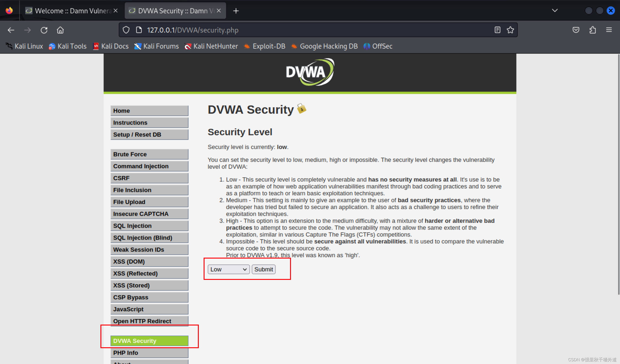Toggle reader view in address bar

(497, 30)
